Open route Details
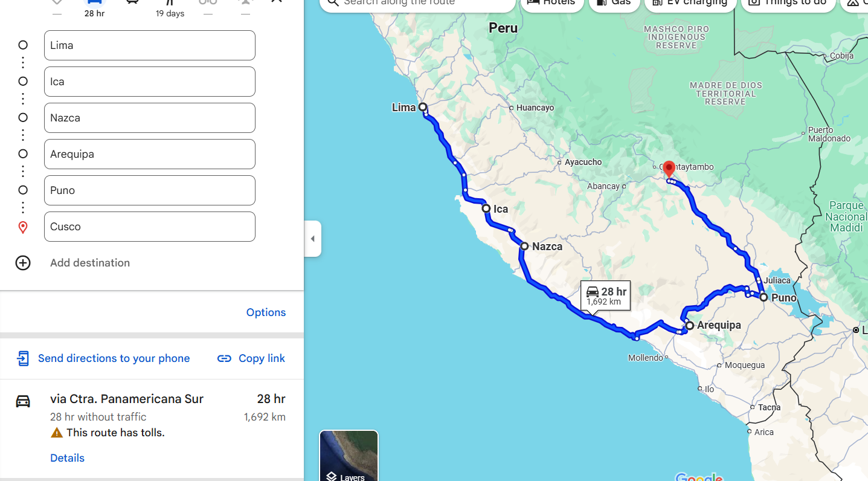 pos(67,458)
